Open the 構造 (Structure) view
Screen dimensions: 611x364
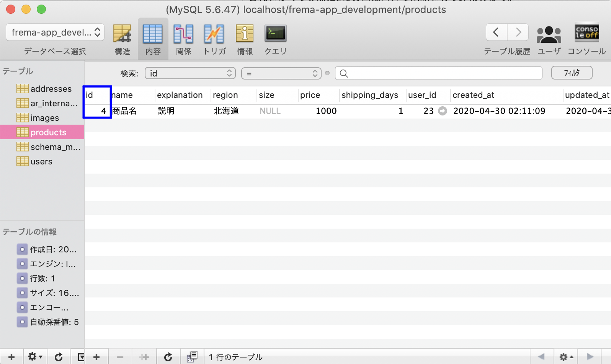coord(122,39)
